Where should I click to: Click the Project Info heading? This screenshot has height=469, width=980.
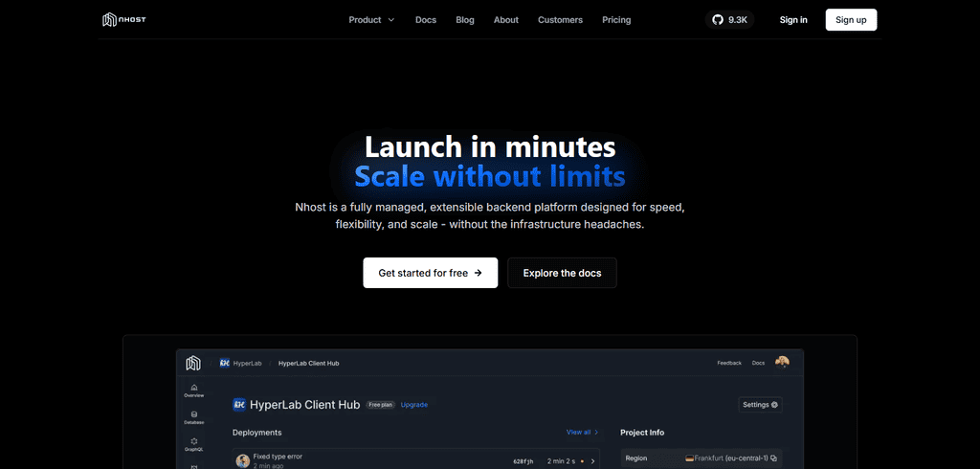[642, 432]
